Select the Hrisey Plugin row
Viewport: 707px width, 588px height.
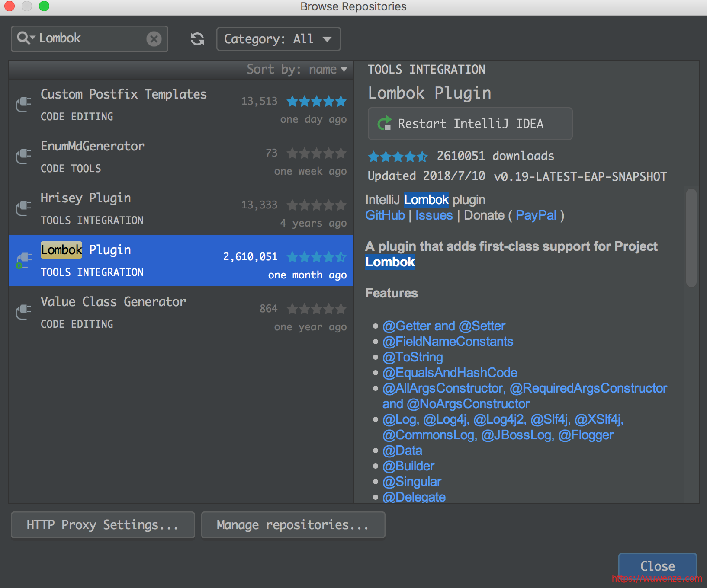click(181, 209)
